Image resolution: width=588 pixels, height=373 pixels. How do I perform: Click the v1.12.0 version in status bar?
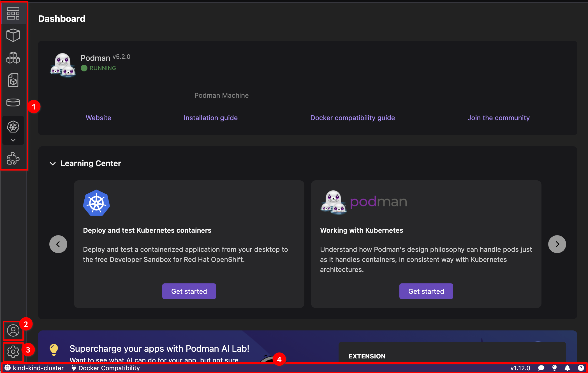click(x=520, y=368)
